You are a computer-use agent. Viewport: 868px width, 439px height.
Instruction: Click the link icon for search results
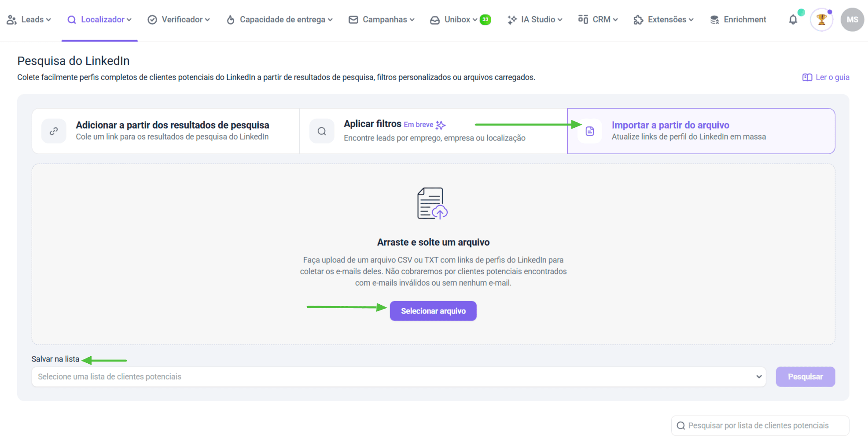54,131
